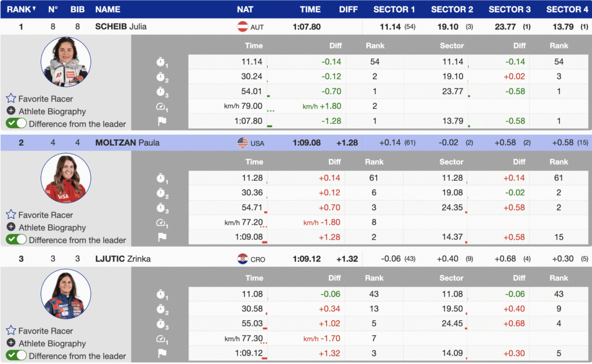Click the Croatia flag icon for Ljutic

tap(243, 259)
